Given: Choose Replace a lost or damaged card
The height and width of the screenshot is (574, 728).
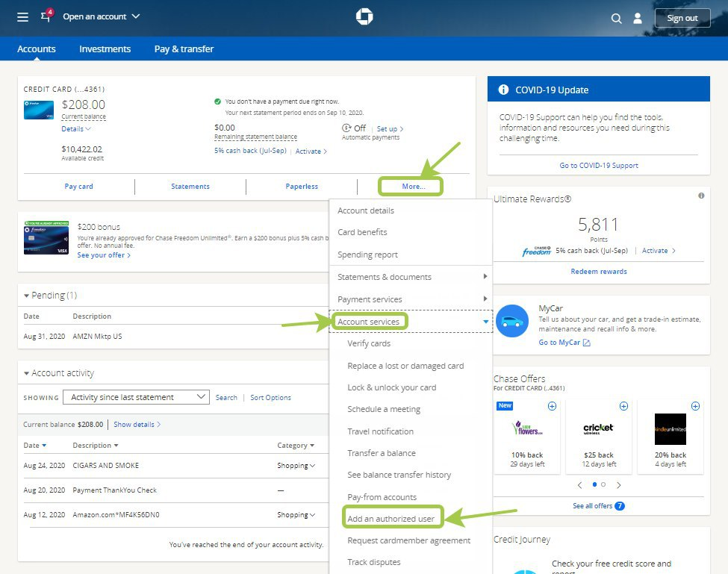Looking at the screenshot, I should (x=405, y=366).
